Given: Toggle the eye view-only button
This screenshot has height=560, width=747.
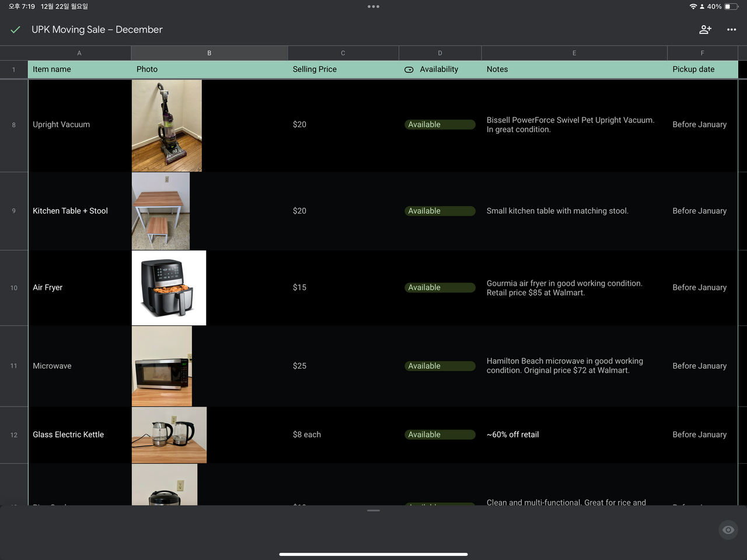Looking at the screenshot, I should (x=728, y=530).
